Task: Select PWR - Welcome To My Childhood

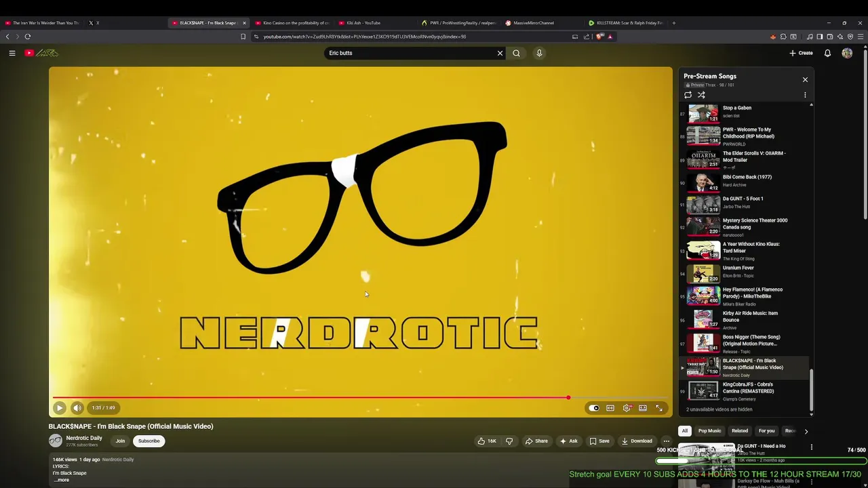Action: tap(744, 136)
